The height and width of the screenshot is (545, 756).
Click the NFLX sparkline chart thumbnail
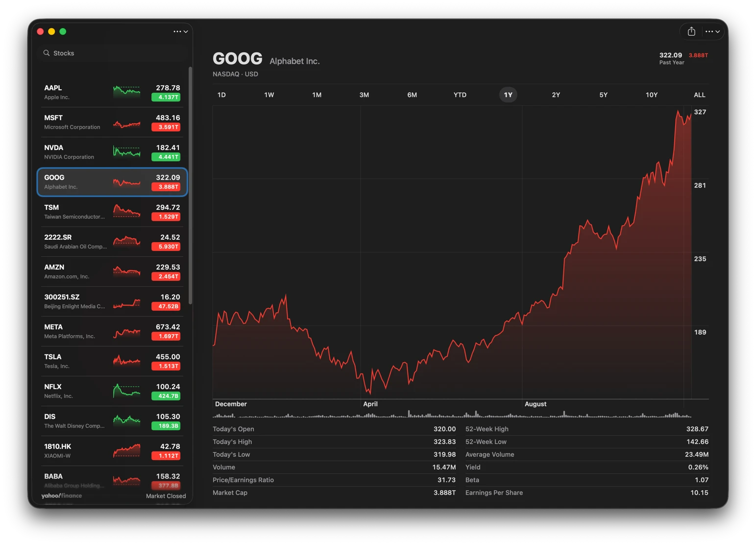126,391
